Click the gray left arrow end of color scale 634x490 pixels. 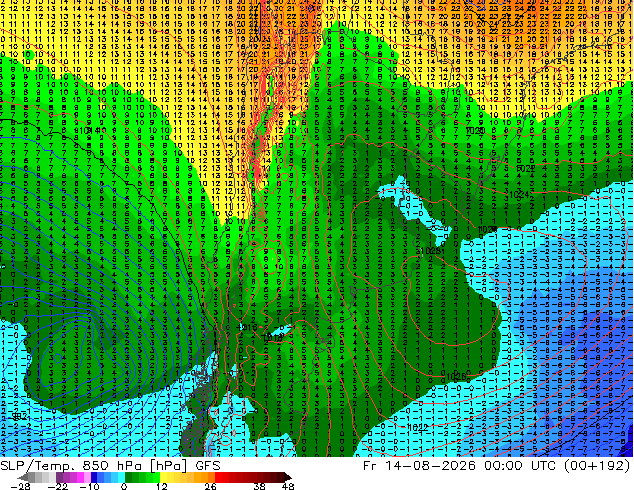tap(23, 477)
